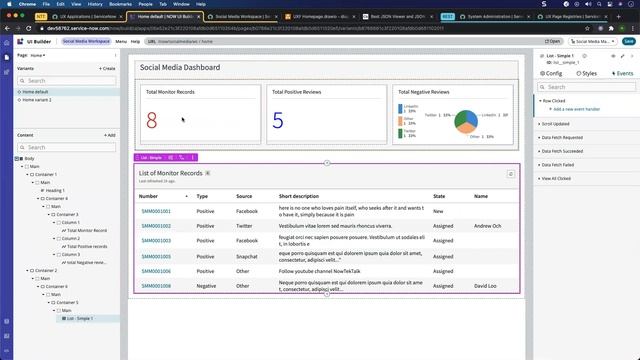Screen dimensions: 640x360
Task: Select the Home variant 2 option
Action: coord(37,100)
